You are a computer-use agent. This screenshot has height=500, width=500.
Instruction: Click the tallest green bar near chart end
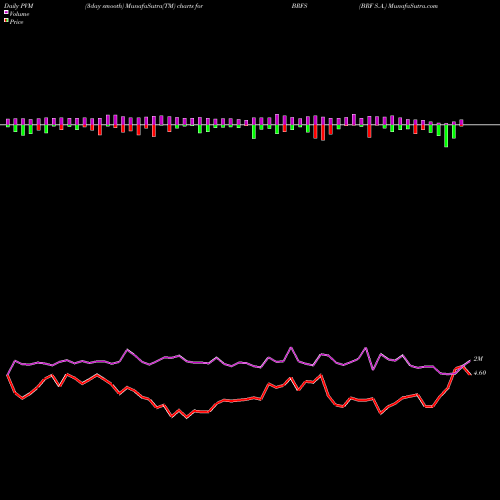coord(446,136)
